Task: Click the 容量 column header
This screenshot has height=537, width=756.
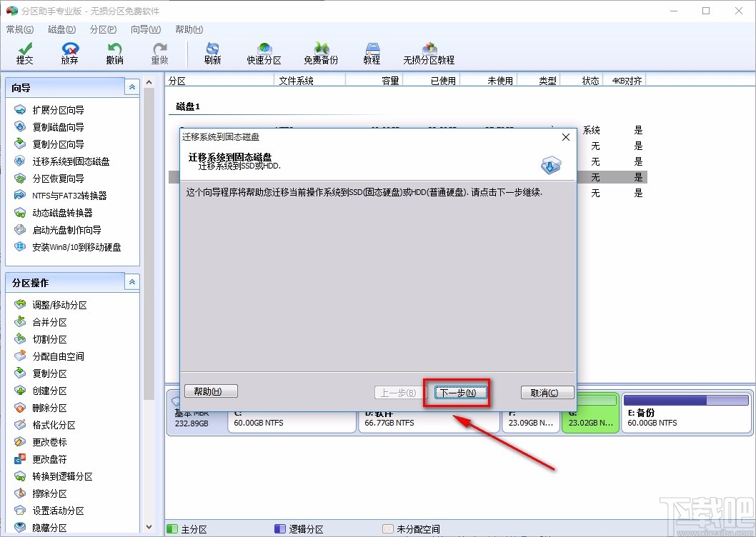Action: pyautogui.click(x=374, y=81)
